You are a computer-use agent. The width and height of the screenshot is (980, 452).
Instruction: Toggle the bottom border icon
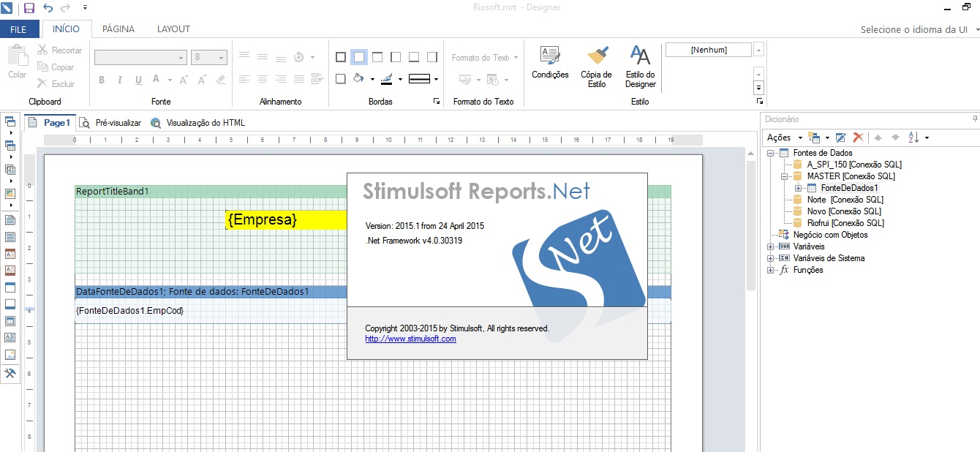[x=414, y=57]
